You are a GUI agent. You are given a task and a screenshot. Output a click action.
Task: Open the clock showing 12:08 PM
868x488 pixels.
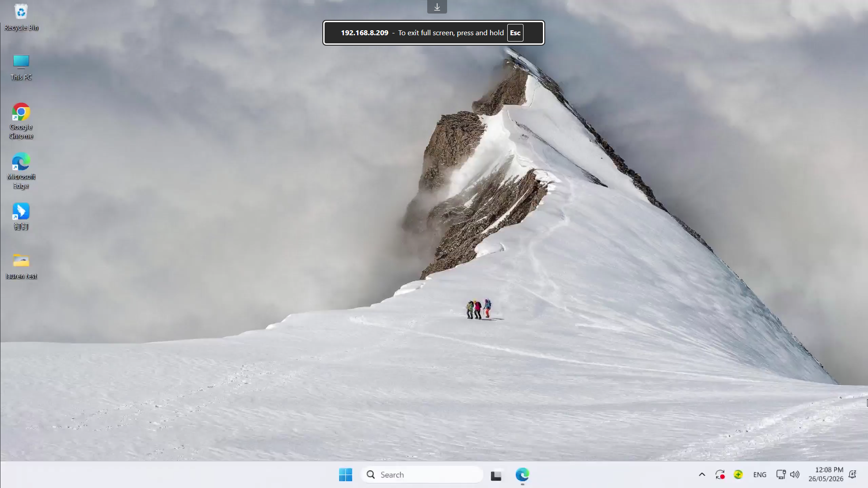829,470
